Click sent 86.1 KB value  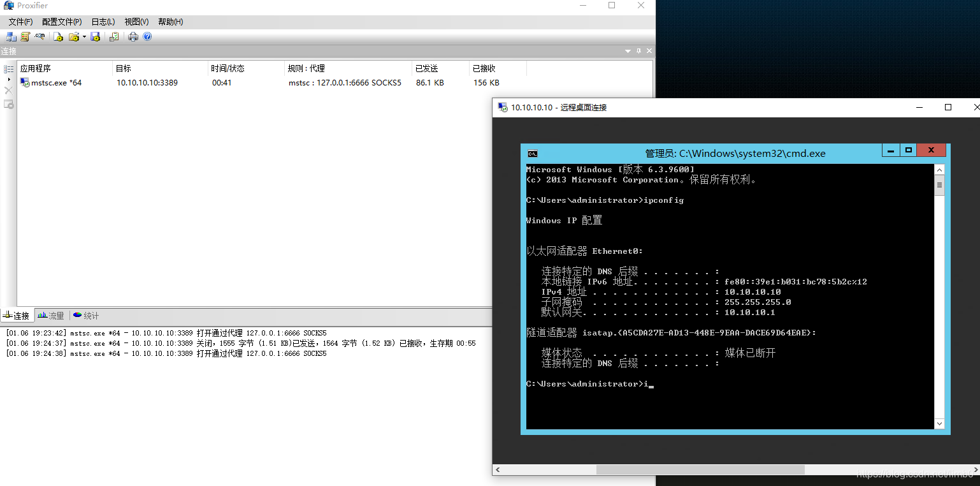click(430, 83)
